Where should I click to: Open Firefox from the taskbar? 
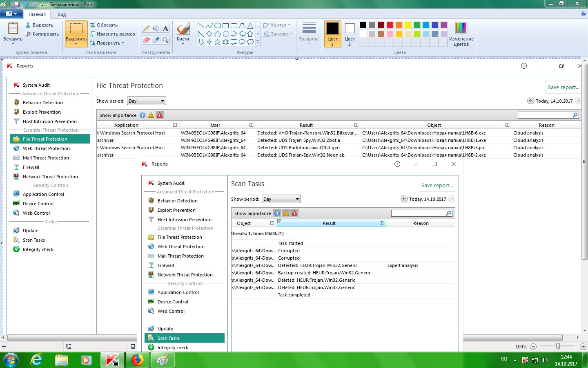[x=137, y=360]
